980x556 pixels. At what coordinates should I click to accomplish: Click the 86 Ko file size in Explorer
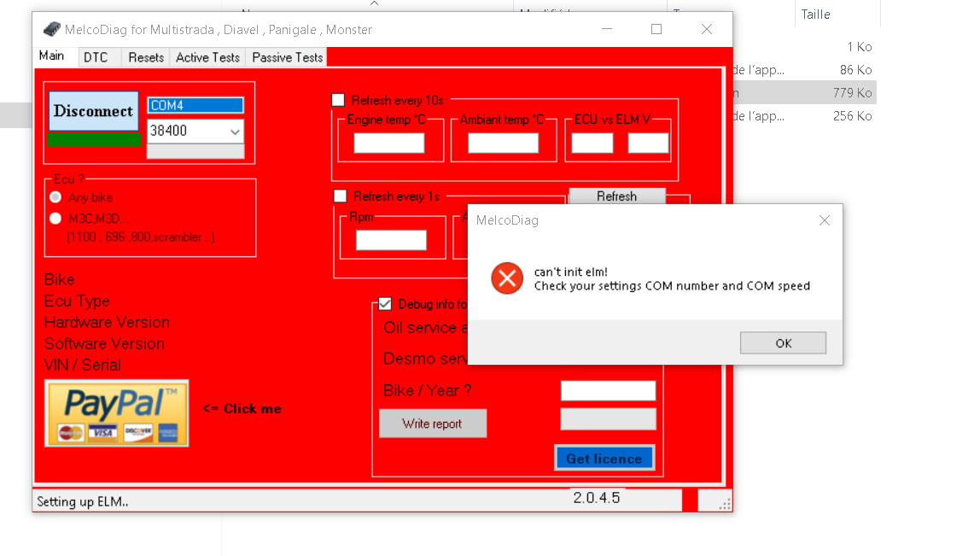(x=855, y=70)
